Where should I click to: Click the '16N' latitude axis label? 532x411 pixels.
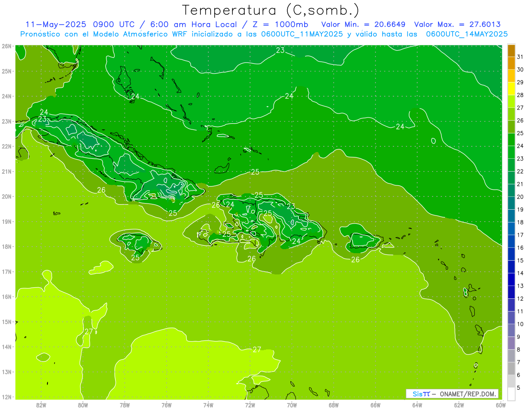point(6,297)
